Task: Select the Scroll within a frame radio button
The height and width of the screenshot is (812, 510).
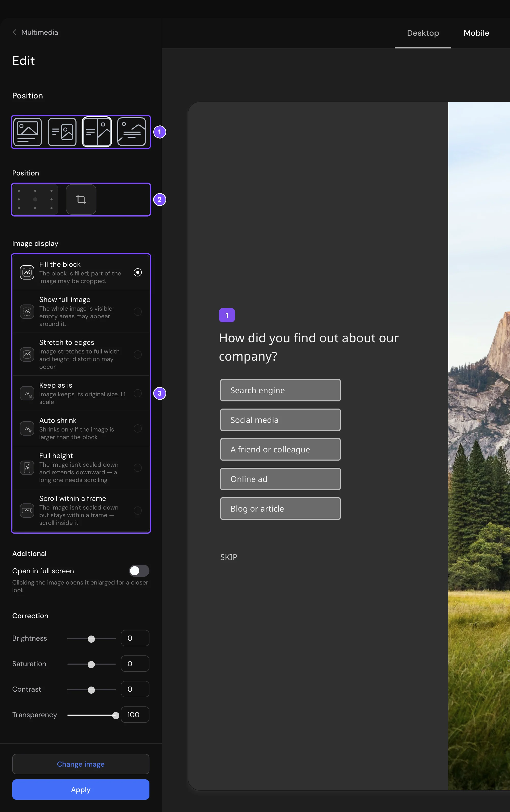Action: point(137,510)
